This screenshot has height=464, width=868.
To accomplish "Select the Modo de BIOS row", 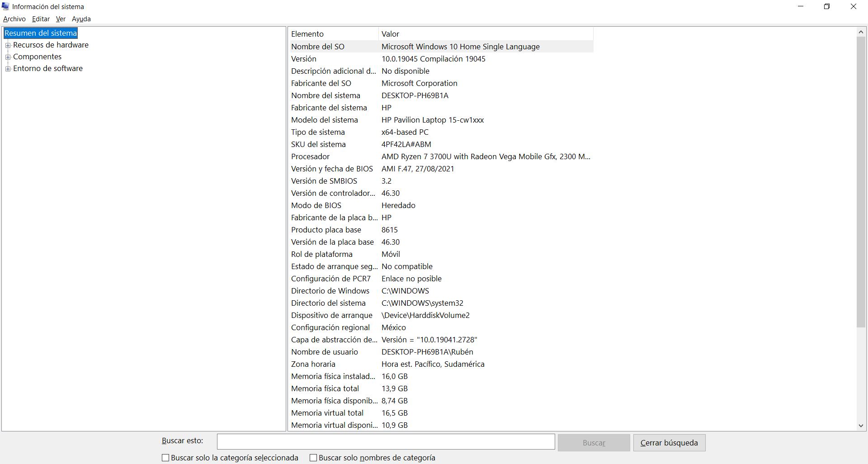I will pyautogui.click(x=441, y=205).
